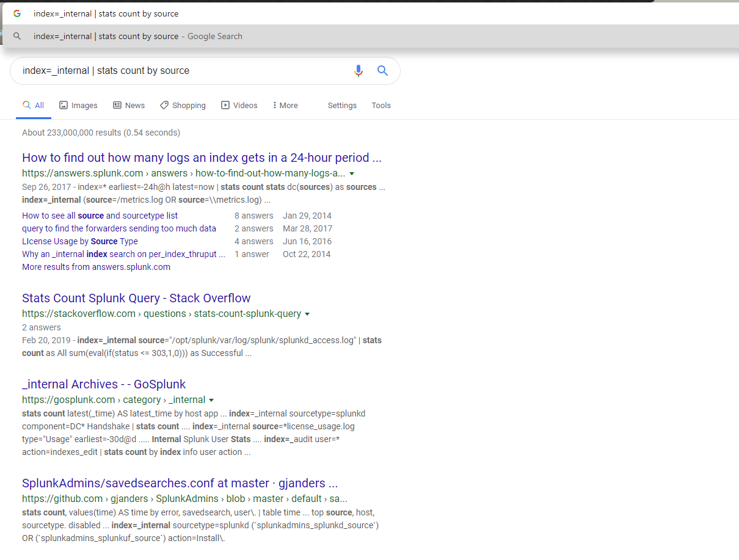Open 'How to see all source and sourcetype list'
This screenshot has width=739, height=560.
click(x=100, y=216)
